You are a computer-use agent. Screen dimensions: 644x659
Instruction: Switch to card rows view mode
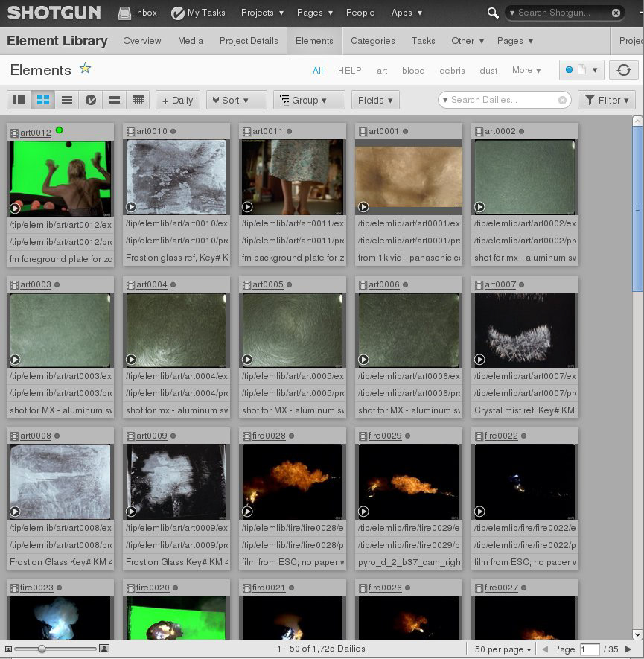(114, 100)
